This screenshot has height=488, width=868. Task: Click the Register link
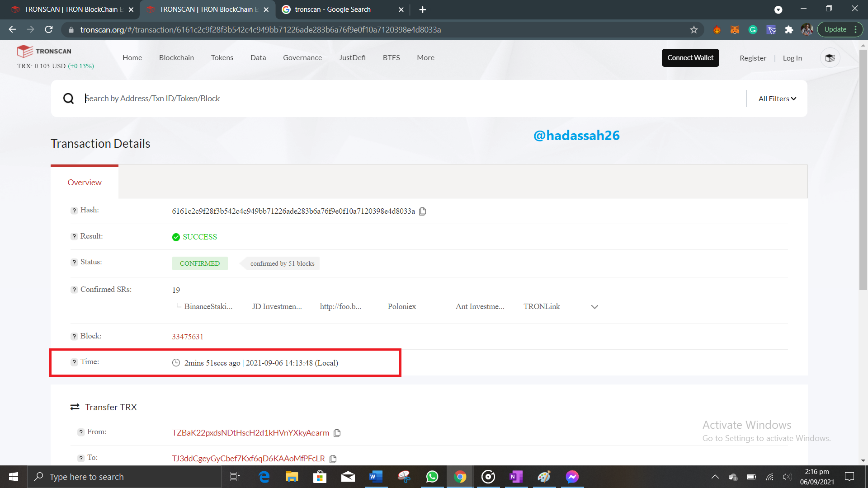point(753,58)
